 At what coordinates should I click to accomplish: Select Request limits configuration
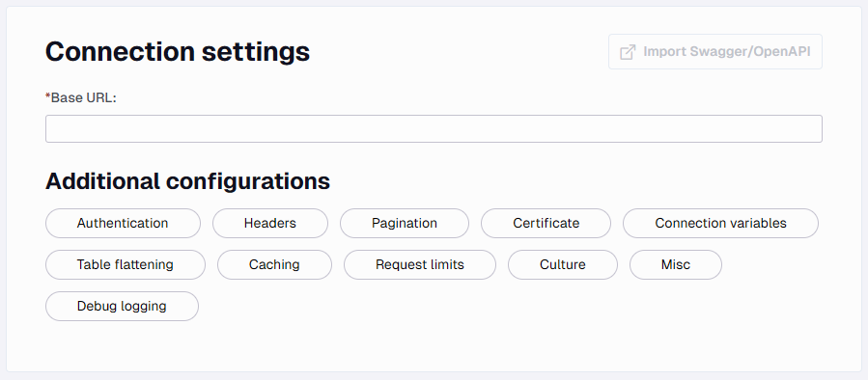[420, 265]
